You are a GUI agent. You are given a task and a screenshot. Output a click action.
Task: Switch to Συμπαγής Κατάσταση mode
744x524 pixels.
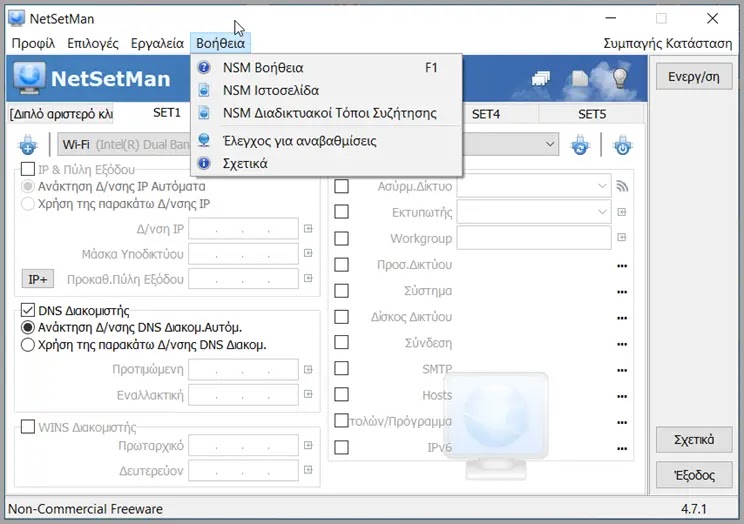click(667, 43)
